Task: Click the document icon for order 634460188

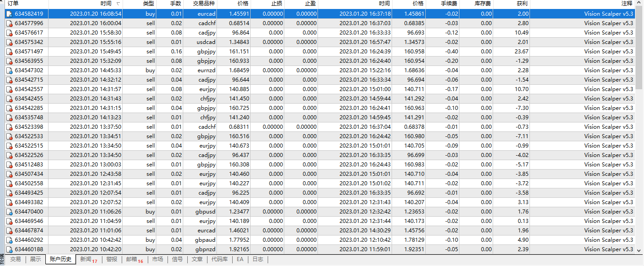Action: tap(9, 249)
